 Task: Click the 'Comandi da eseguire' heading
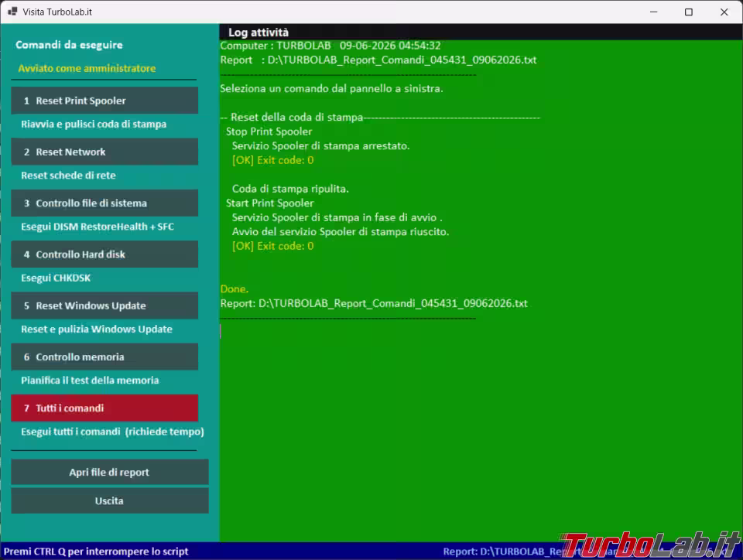(x=69, y=45)
